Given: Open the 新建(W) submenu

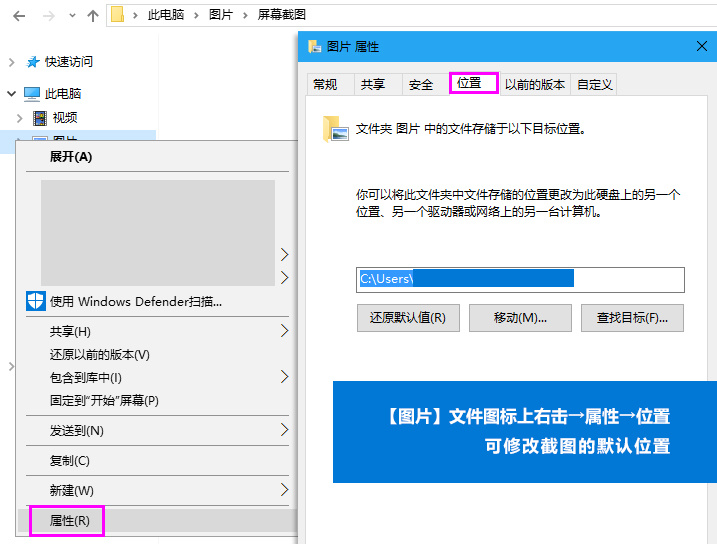Looking at the screenshot, I should pyautogui.click(x=157, y=491).
